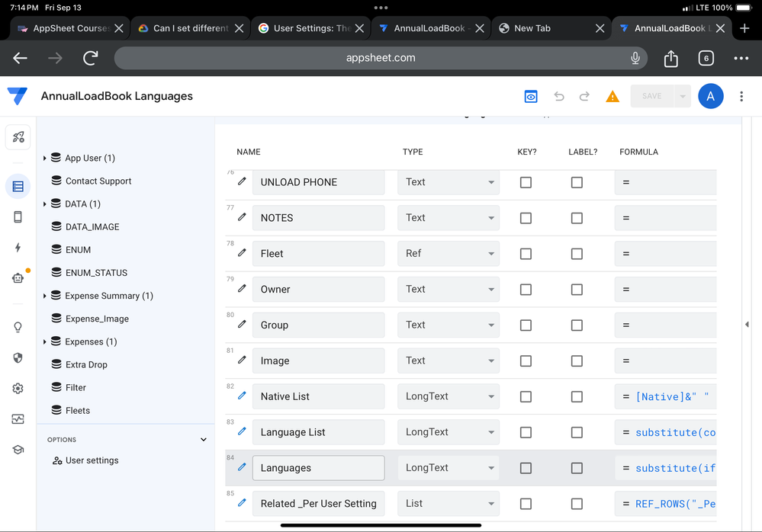Edit the NOTES column pencil icon
This screenshot has height=532, width=762.
(x=242, y=217)
